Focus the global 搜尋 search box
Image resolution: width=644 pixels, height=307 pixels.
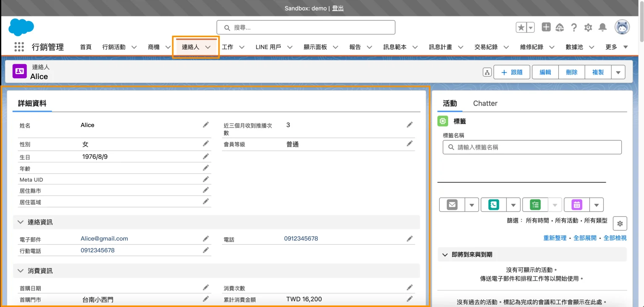pos(306,27)
